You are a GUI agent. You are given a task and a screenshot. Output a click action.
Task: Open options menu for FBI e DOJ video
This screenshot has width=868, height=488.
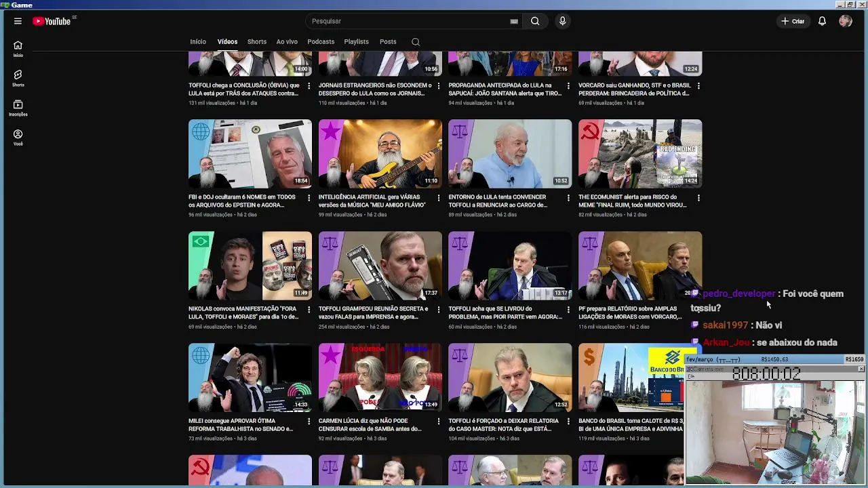[x=309, y=198]
